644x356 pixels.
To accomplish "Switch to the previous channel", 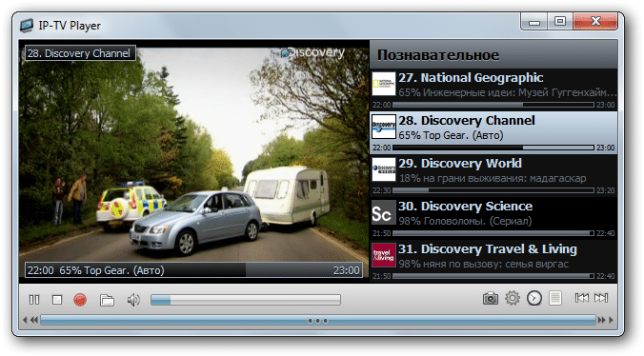I will (581, 298).
